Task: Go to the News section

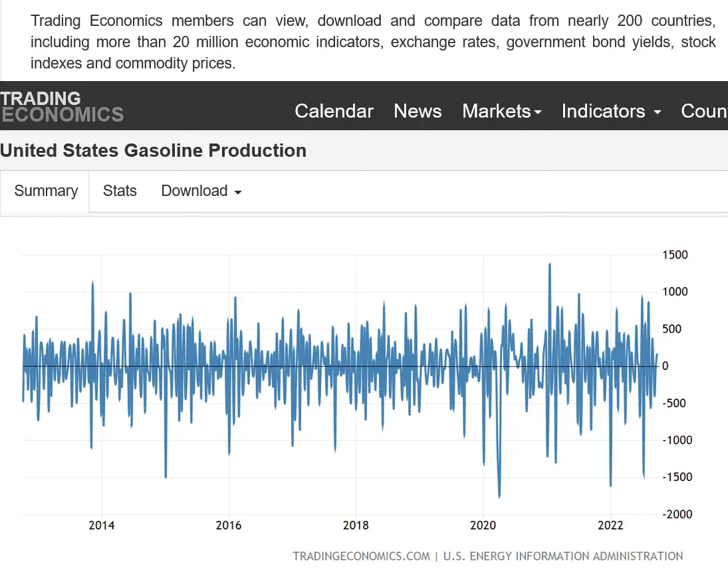Action: [418, 111]
